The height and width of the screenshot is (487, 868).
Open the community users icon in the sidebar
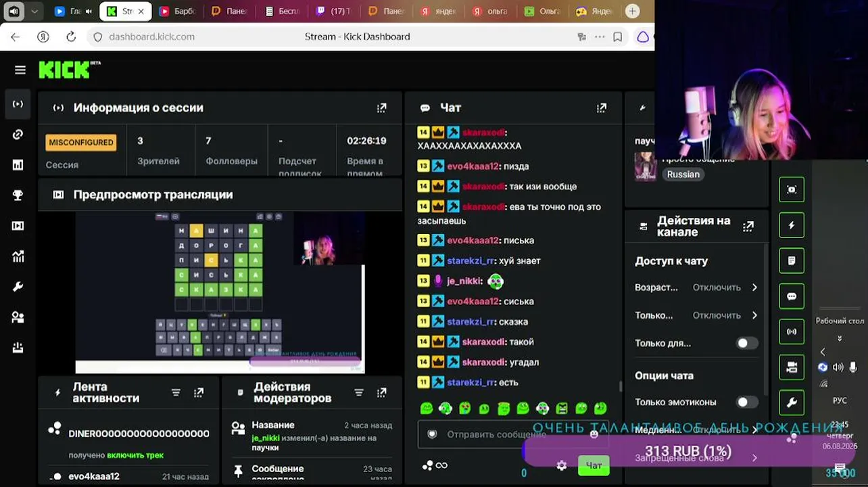(18, 317)
